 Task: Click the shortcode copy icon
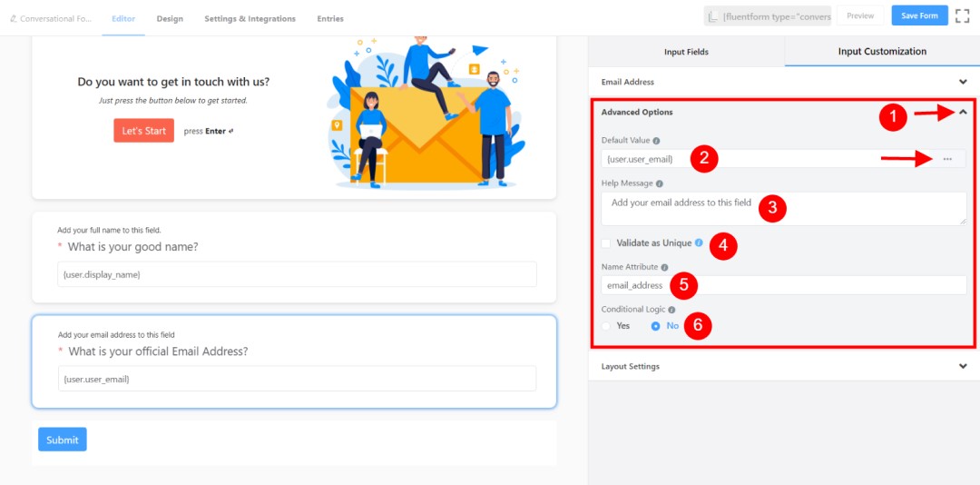(713, 16)
